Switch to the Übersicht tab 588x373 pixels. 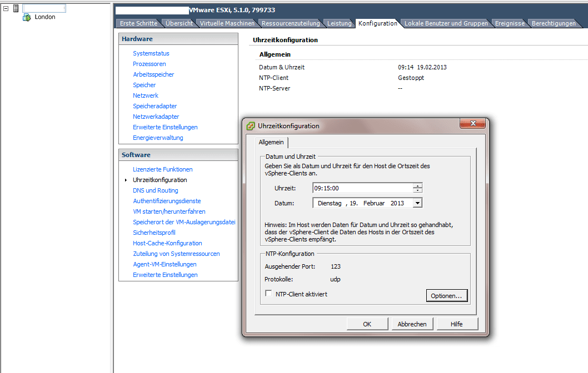[180, 23]
